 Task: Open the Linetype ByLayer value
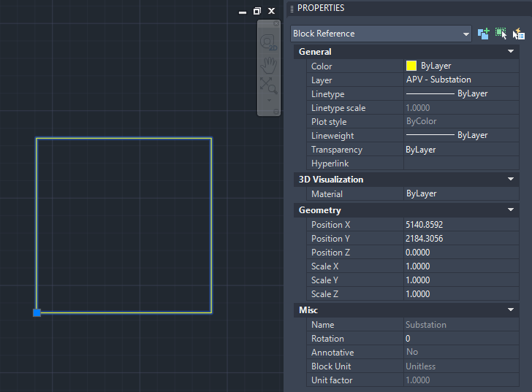click(x=461, y=93)
